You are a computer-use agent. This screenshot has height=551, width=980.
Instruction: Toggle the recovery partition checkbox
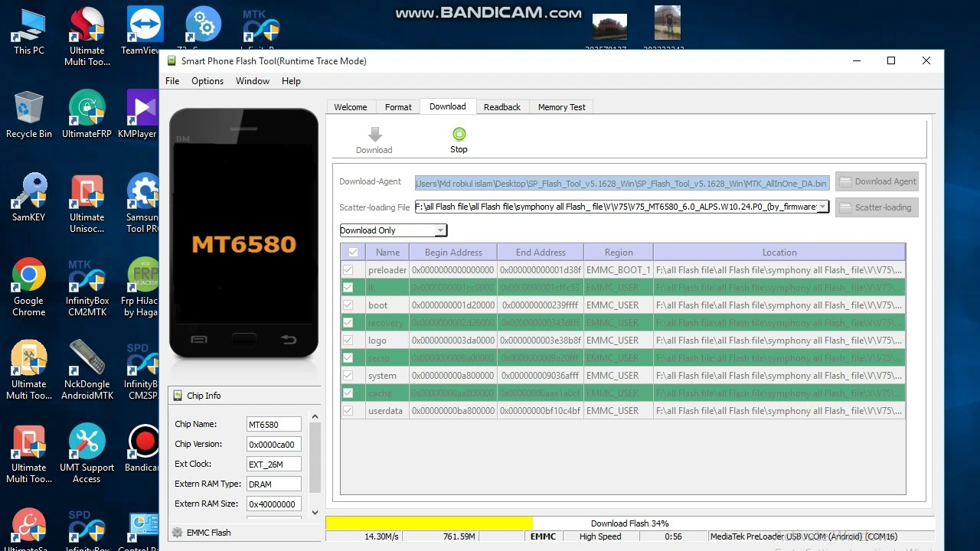pos(348,322)
